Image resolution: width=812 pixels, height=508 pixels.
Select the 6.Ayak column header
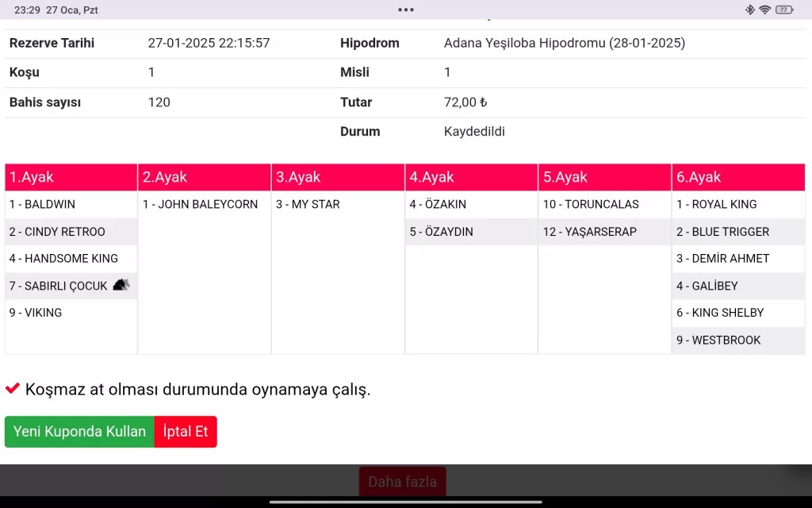[737, 177]
